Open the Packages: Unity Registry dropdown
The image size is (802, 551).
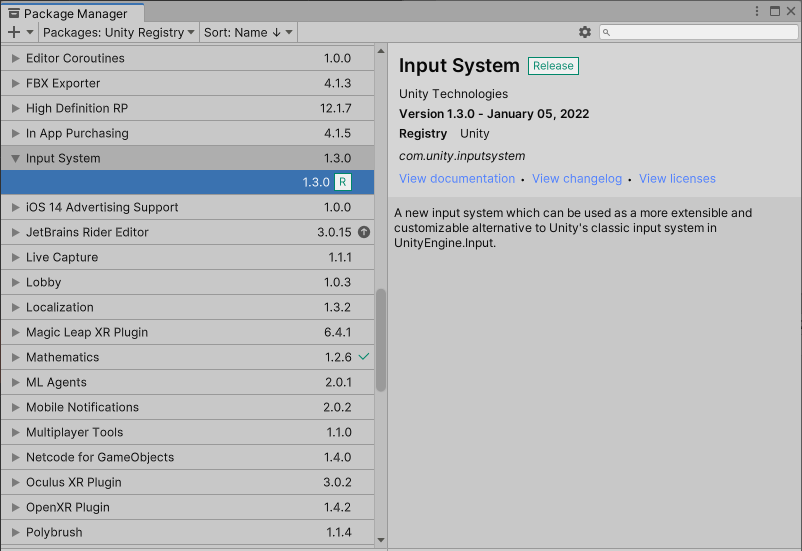[x=119, y=32]
